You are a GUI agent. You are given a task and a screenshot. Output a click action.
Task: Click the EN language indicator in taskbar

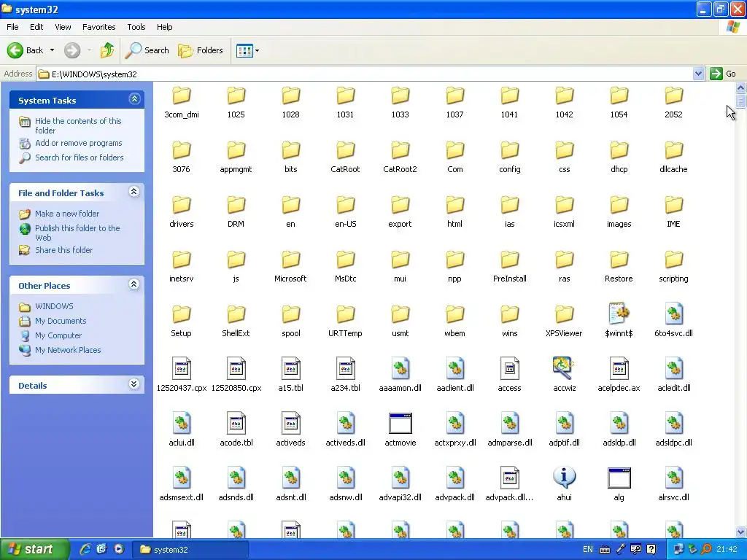tap(588, 550)
